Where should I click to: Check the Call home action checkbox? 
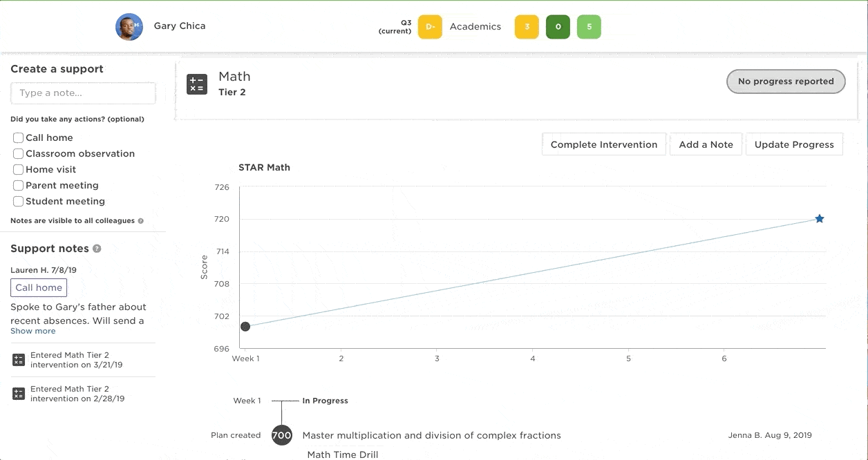18,137
